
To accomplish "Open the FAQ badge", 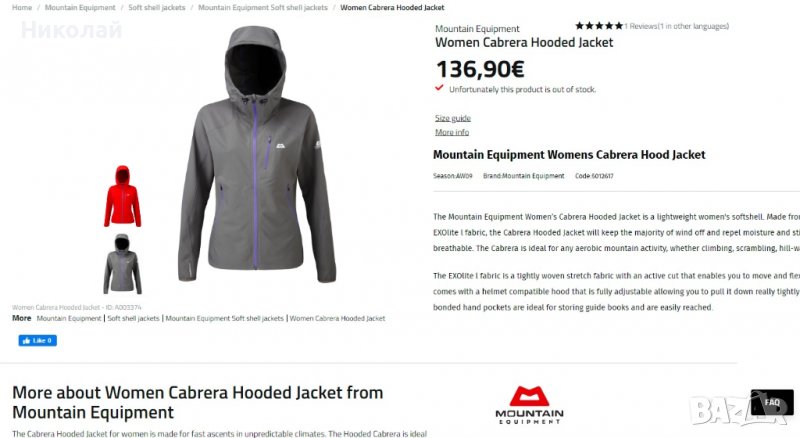I will point(772,402).
